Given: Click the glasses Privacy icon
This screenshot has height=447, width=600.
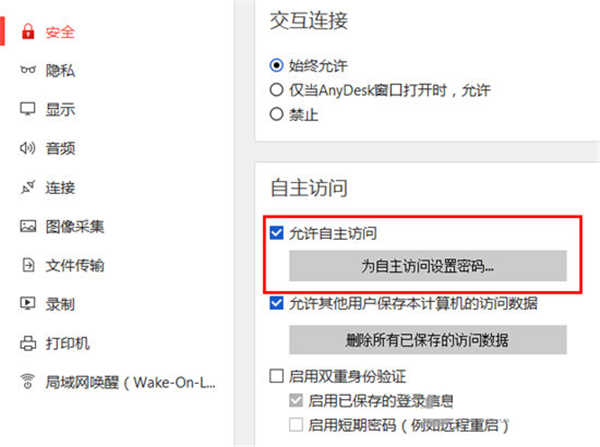Looking at the screenshot, I should tap(28, 70).
